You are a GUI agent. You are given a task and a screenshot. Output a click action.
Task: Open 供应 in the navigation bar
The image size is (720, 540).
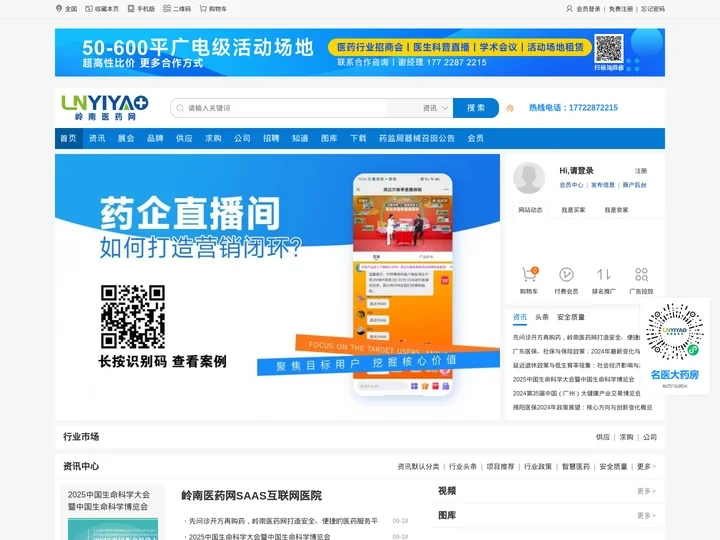pos(184,138)
